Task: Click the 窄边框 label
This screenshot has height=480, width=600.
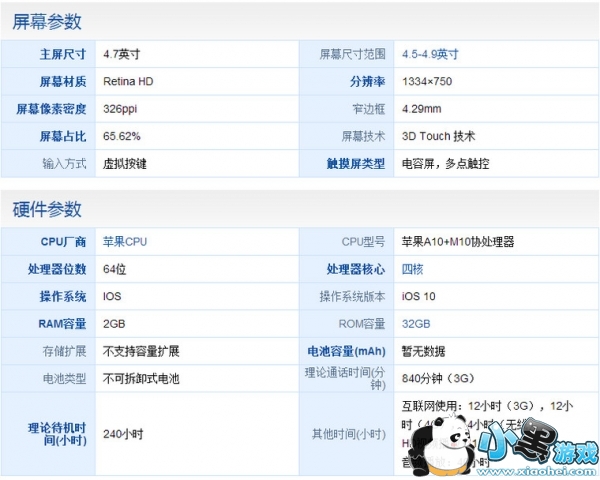Action: pyautogui.click(x=369, y=109)
